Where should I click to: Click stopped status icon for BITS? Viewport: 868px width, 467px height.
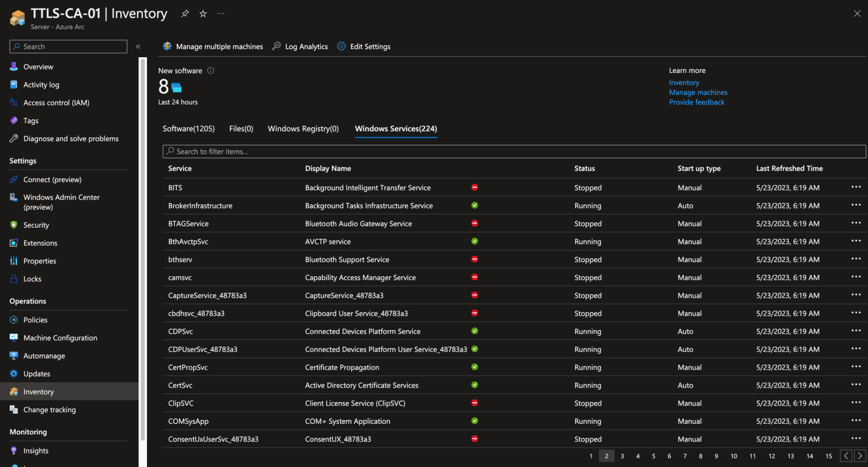[475, 187]
